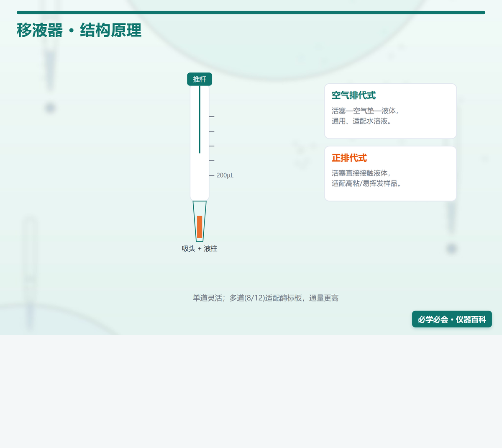Select the 正排代式 card heading

[x=349, y=158]
